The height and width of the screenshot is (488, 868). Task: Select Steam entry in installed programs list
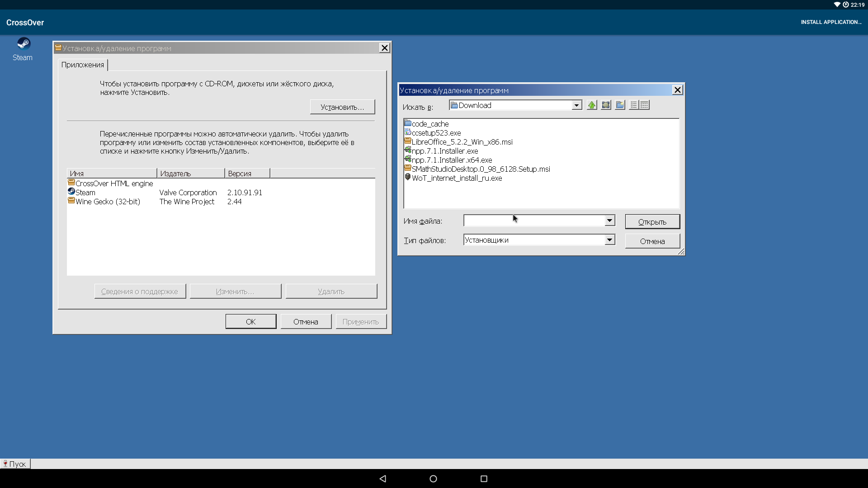pyautogui.click(x=85, y=192)
